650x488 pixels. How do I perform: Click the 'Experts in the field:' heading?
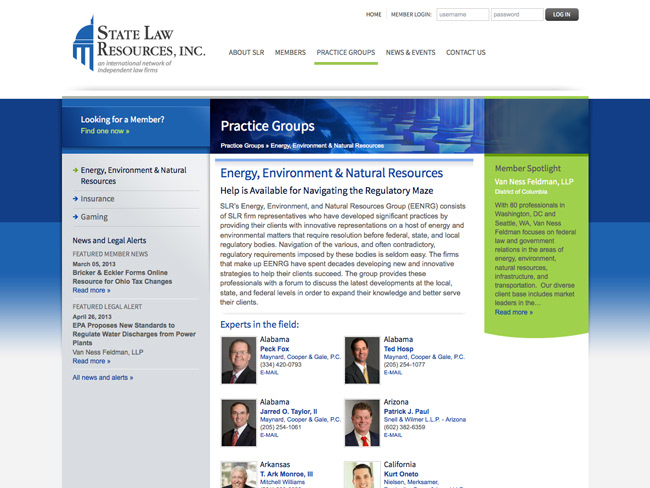point(260,325)
